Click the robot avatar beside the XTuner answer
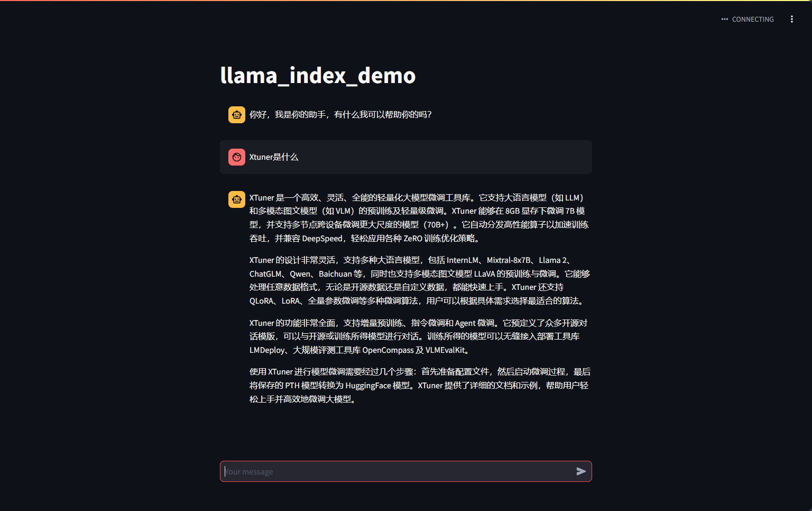 (237, 199)
